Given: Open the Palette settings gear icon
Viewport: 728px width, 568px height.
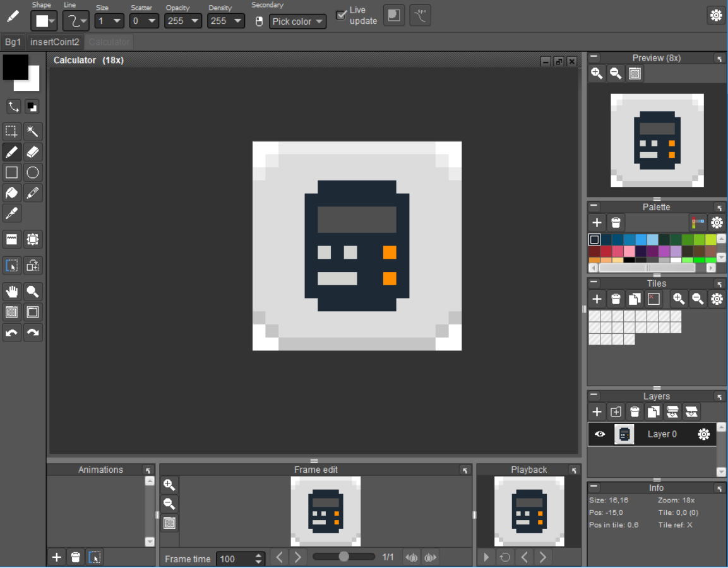Looking at the screenshot, I should tap(717, 222).
